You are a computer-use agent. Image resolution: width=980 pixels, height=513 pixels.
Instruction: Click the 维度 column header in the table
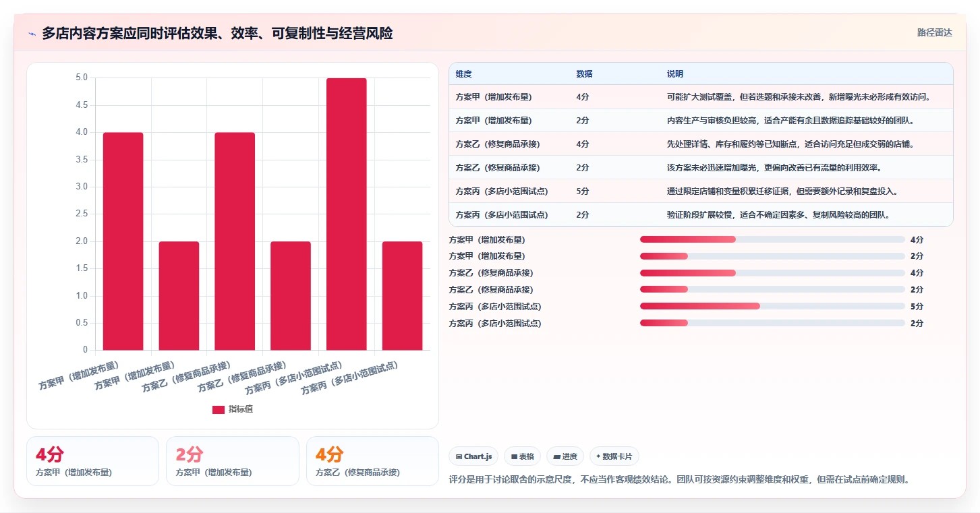coord(463,73)
